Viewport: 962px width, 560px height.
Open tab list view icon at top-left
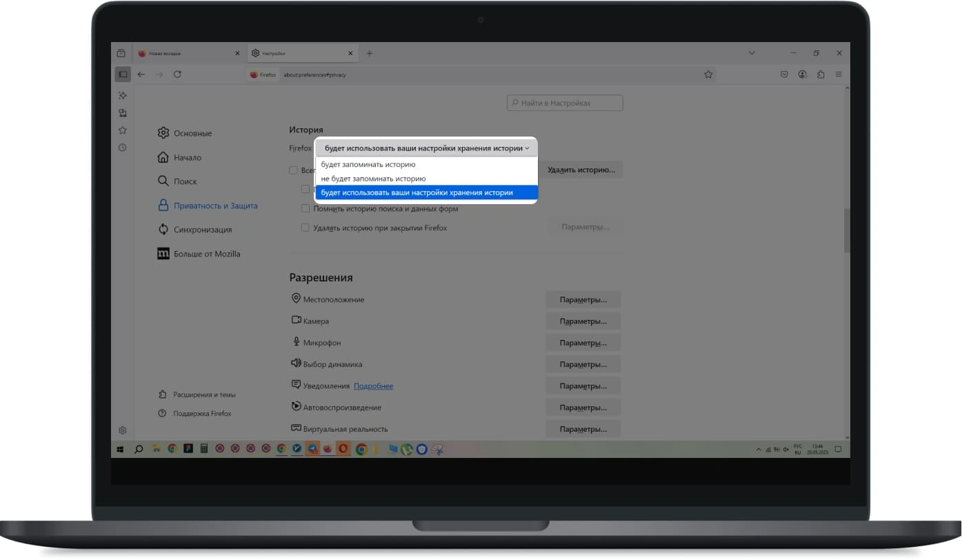pyautogui.click(x=121, y=53)
